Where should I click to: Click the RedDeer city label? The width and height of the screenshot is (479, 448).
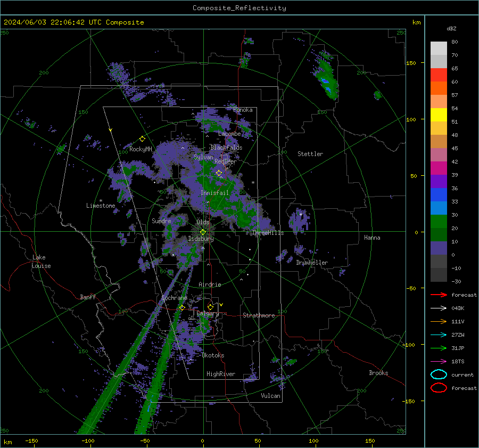226,161
